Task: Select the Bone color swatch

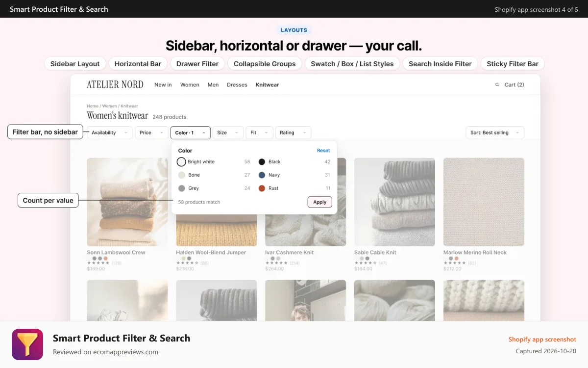Action: point(181,175)
